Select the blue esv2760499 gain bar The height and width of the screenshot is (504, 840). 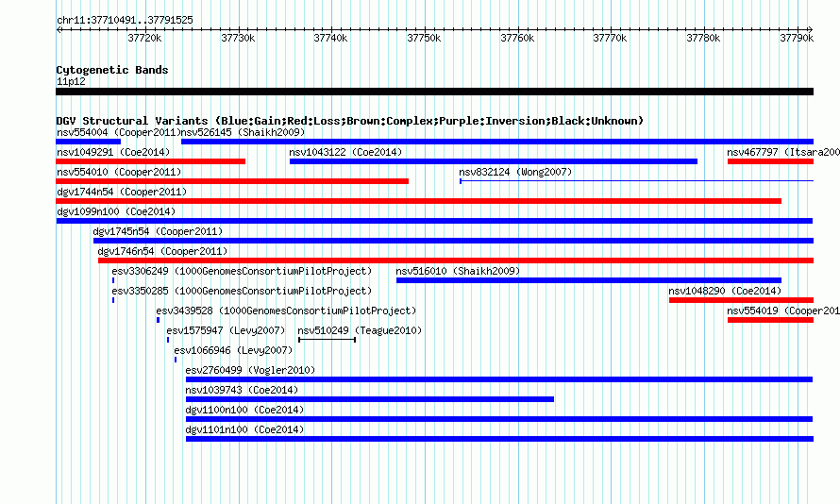pos(499,379)
